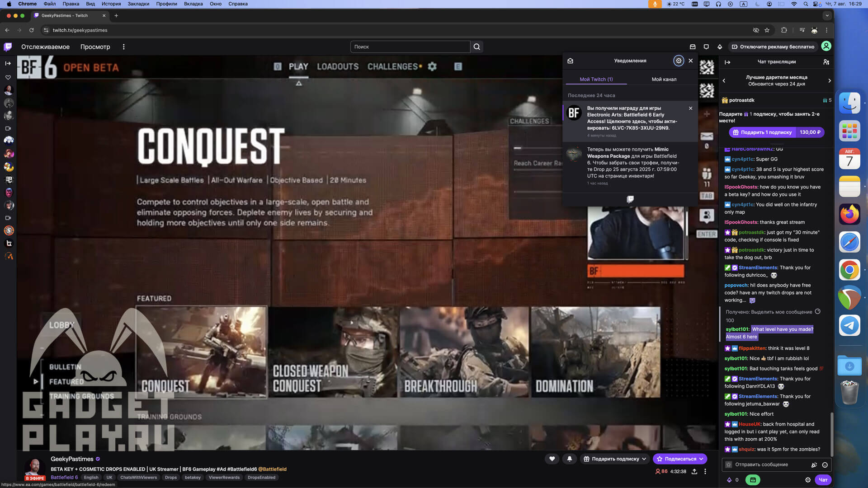This screenshot has height=488, width=868.
Task: Click the macOS Wi-Fi status icon
Action: click(x=794, y=4)
